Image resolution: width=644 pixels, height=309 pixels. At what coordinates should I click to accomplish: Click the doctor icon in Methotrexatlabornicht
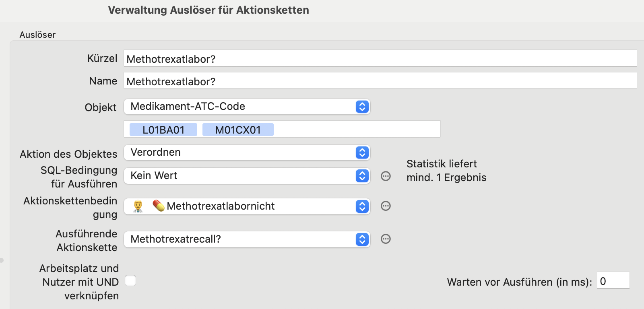[x=138, y=206]
